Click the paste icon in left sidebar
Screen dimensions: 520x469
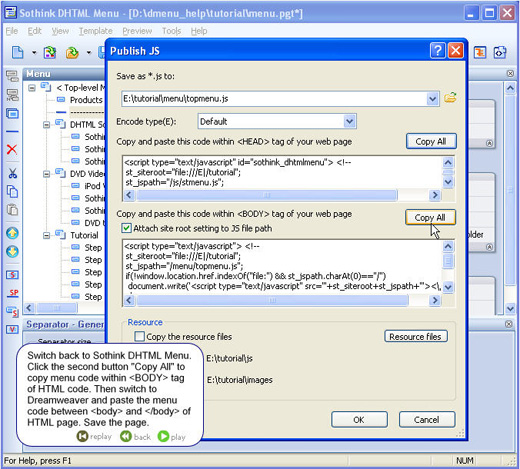[x=12, y=210]
